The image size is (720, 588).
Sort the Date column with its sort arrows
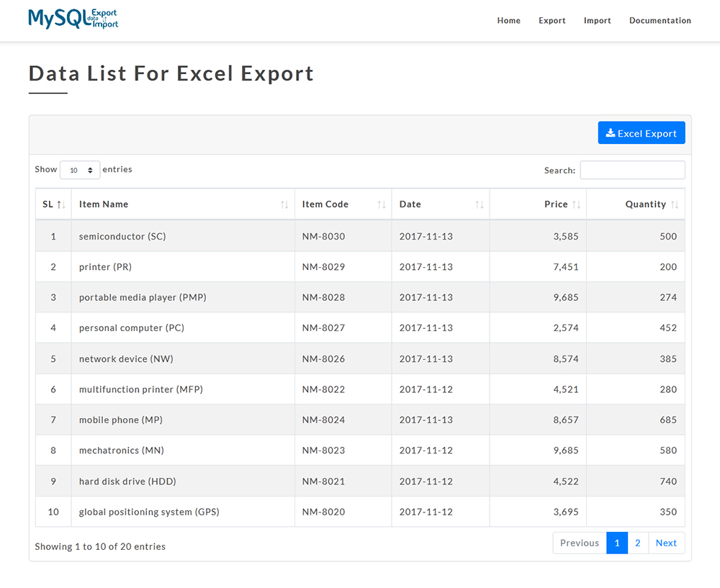point(480,204)
